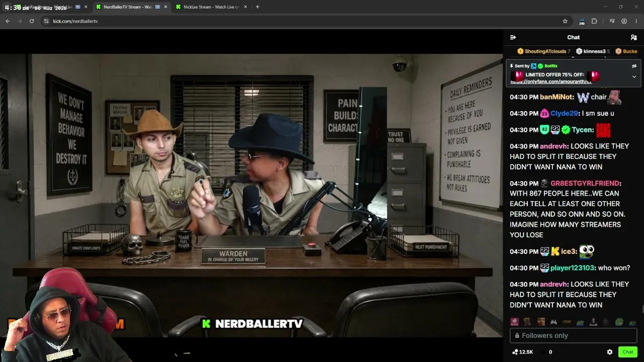This screenshot has height=362, width=644.
Task: Collapse the chat panel with arrow icon
Action: pos(513,37)
